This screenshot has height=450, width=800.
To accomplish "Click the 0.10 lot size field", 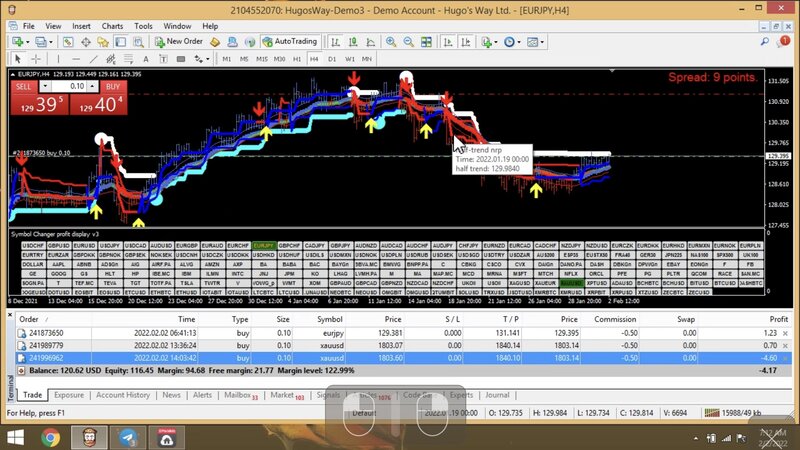I will pos(69,87).
